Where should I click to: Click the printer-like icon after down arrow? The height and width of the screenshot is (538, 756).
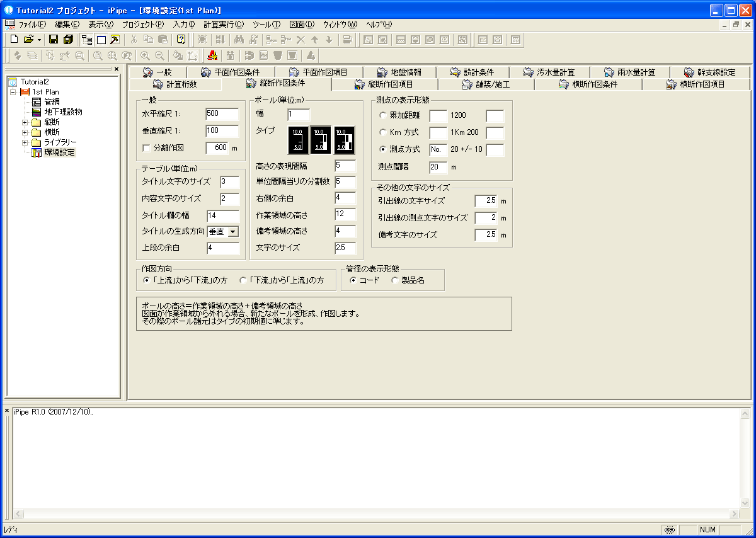pos(347,39)
